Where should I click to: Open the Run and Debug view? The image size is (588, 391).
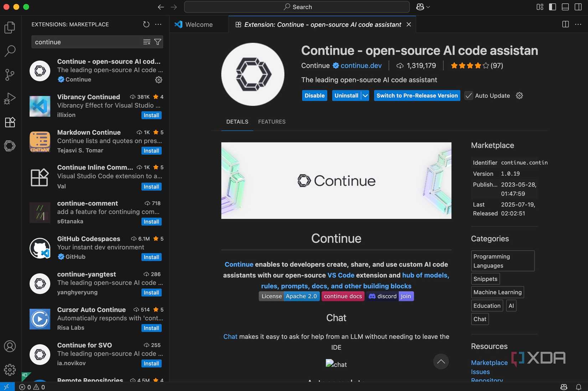(x=10, y=98)
